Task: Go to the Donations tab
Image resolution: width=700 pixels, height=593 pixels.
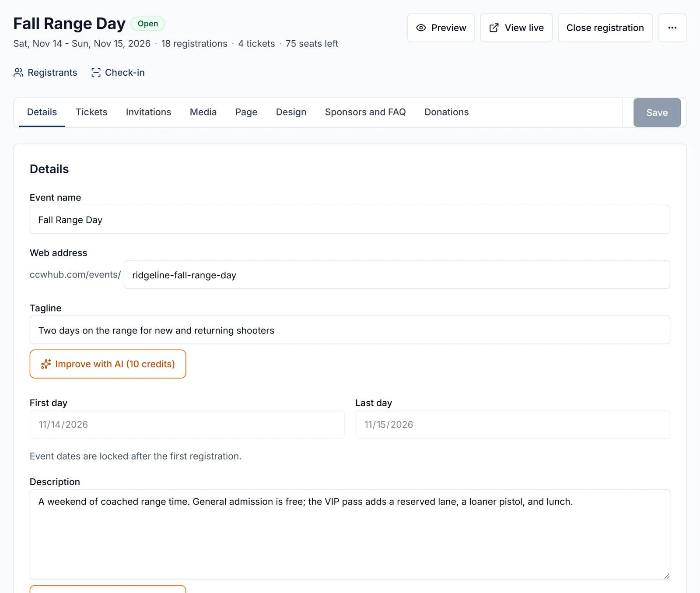Action: point(446,112)
